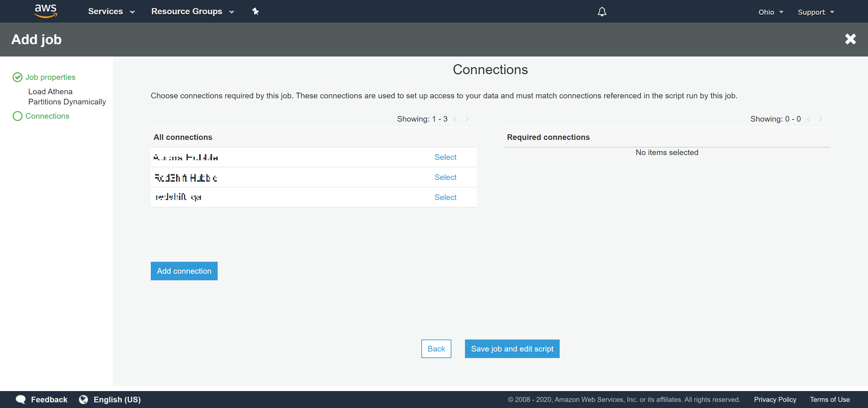Open the AWS notifications bell
Image resolution: width=868 pixels, height=408 pixels.
pos(602,12)
